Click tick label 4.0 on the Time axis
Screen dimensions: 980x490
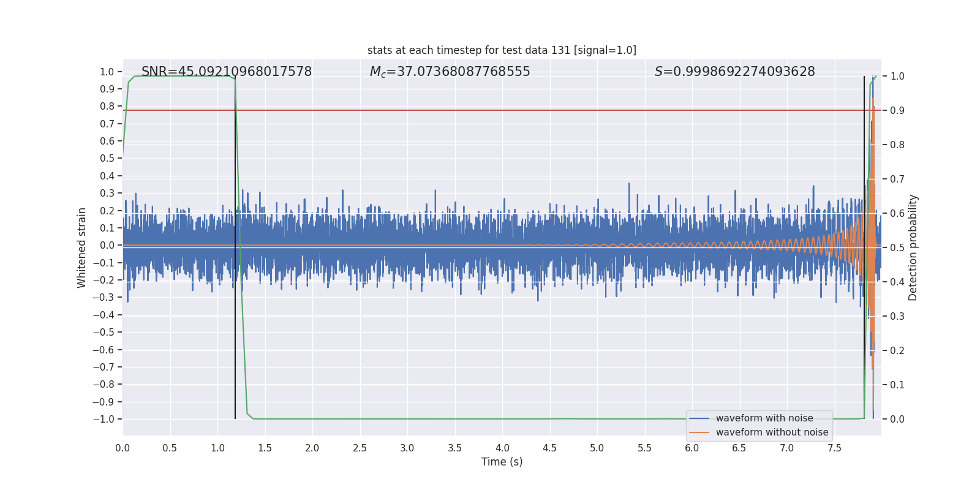point(502,448)
